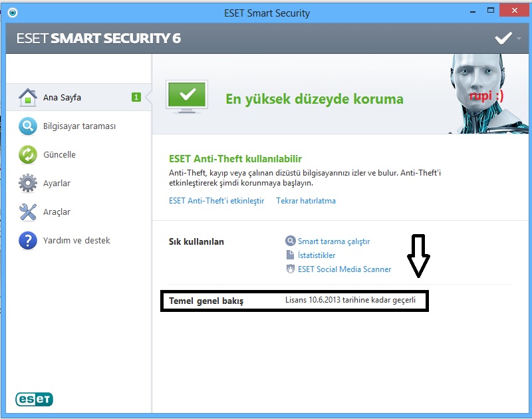Select the Güncelle menu item
Image resolution: width=532 pixels, height=419 pixels.
[x=59, y=154]
